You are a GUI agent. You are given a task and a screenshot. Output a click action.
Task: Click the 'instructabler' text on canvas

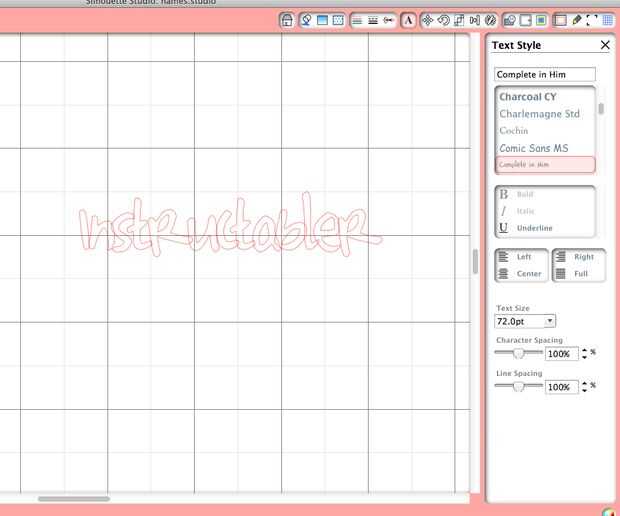tap(230, 225)
